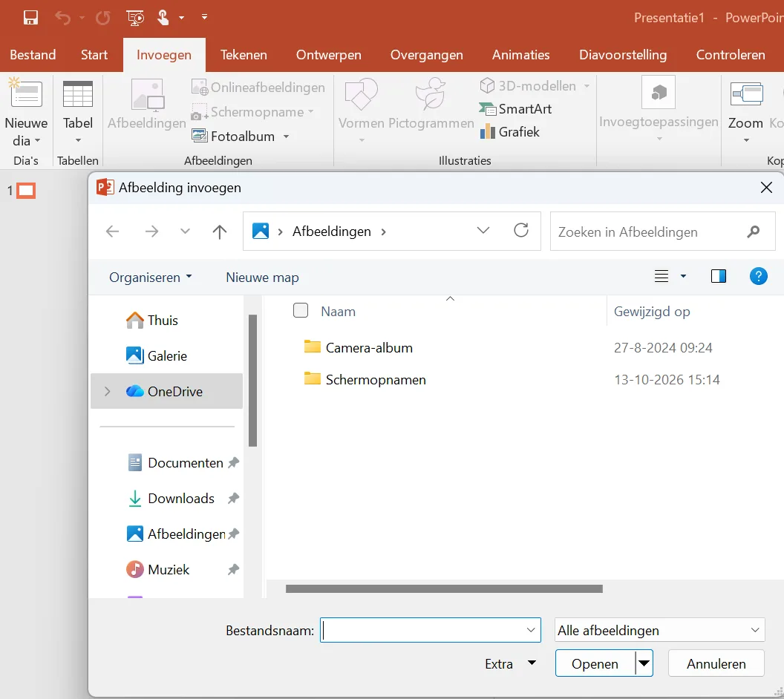Image resolution: width=784 pixels, height=699 pixels.
Task: Open the dialog help question mark
Action: coord(759,276)
